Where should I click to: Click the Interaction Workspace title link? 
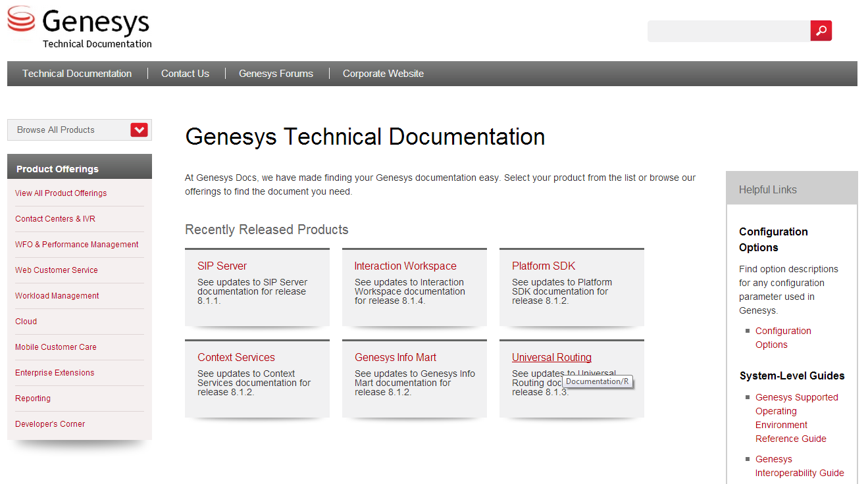click(x=405, y=266)
